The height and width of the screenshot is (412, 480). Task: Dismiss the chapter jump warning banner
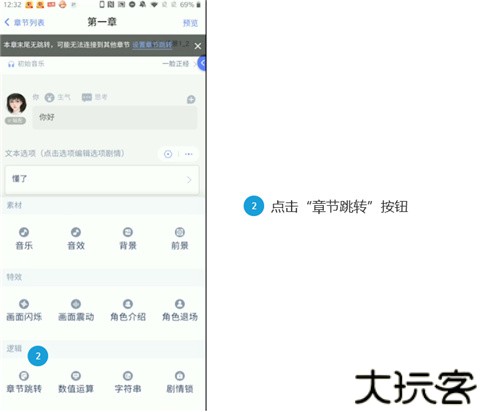[198, 46]
